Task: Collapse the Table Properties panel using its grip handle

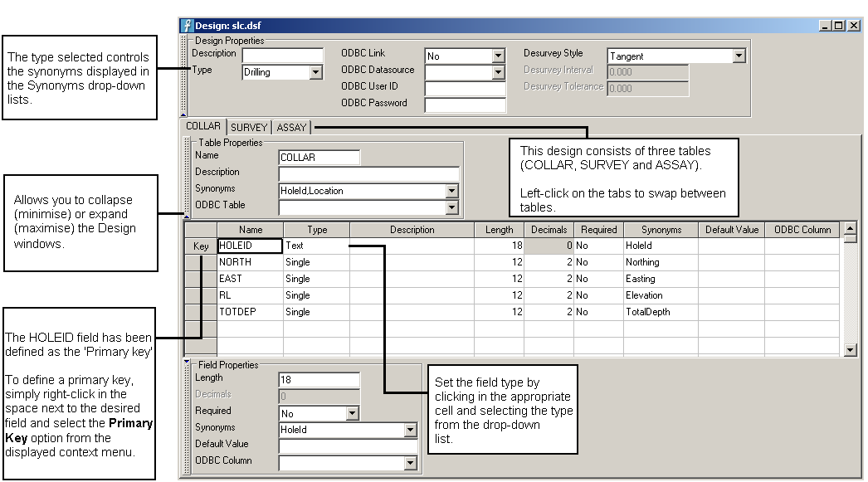Action: click(187, 177)
